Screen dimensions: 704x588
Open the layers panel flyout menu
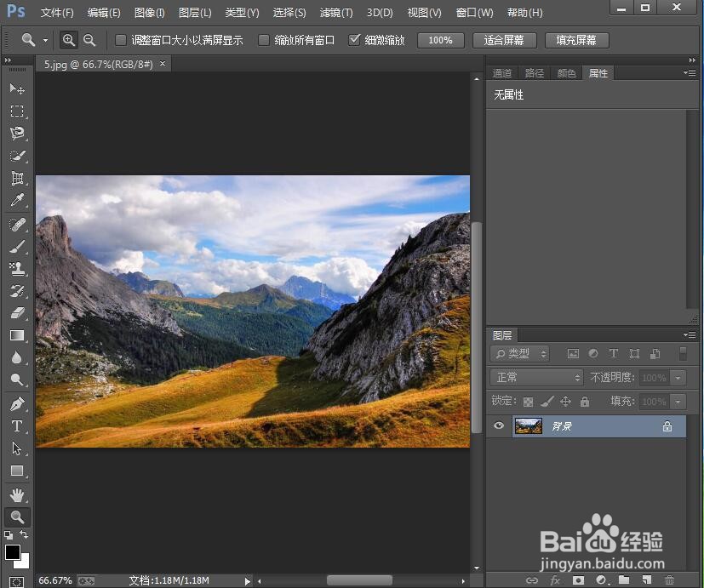click(690, 335)
